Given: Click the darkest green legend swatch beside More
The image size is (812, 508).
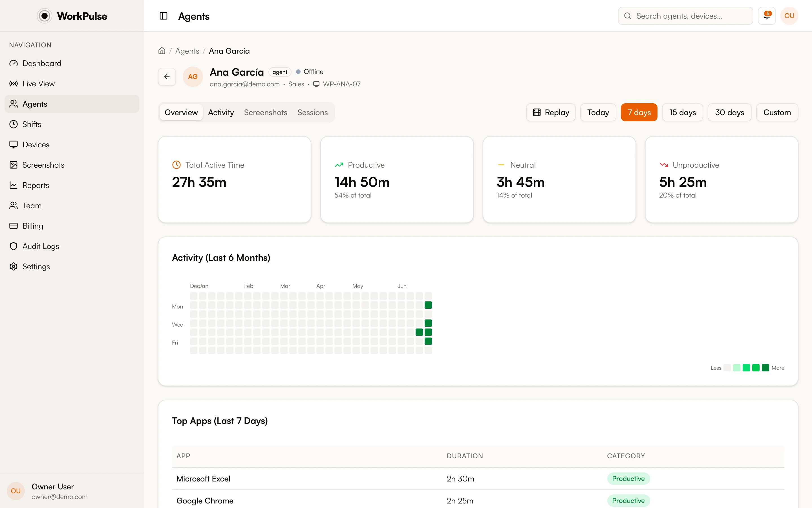Looking at the screenshot, I should [x=765, y=368].
